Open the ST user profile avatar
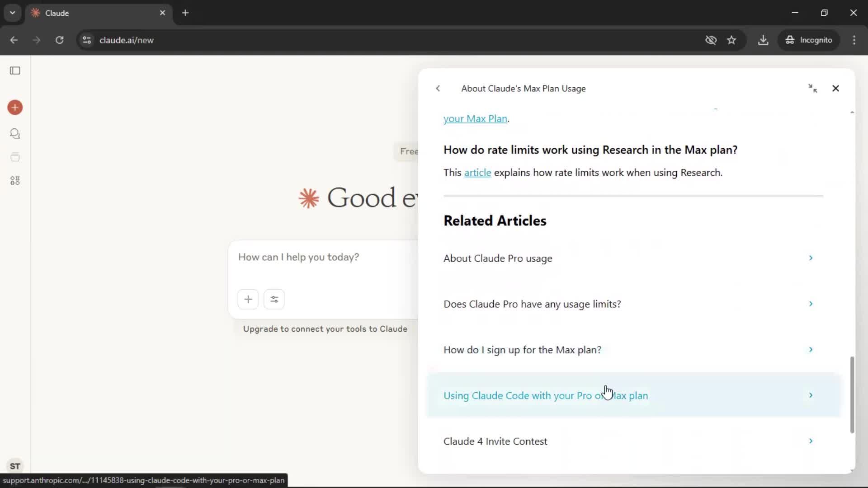This screenshot has height=488, width=868. point(15,466)
